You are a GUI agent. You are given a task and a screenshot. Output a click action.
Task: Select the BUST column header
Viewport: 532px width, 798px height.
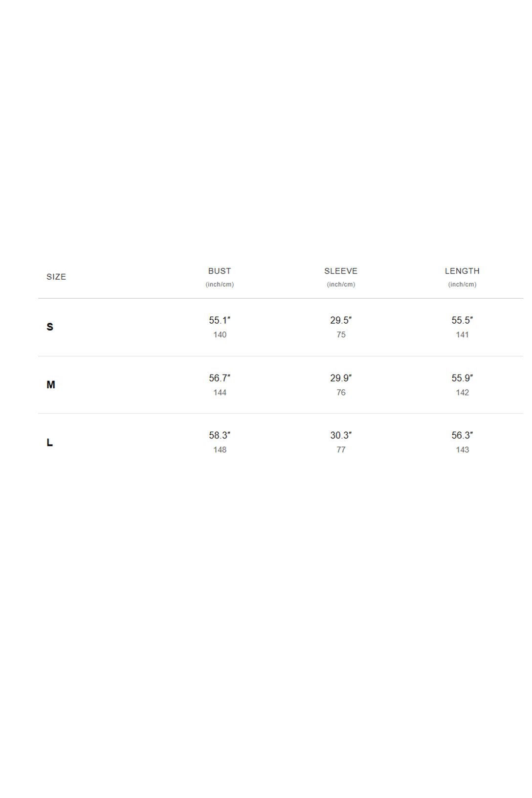point(220,271)
